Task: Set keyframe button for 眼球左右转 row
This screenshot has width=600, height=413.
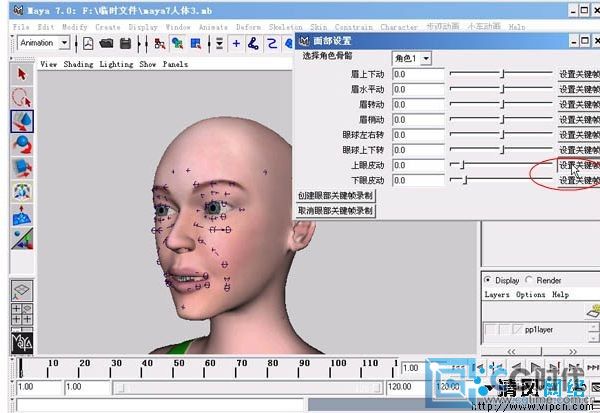Action: tap(579, 135)
